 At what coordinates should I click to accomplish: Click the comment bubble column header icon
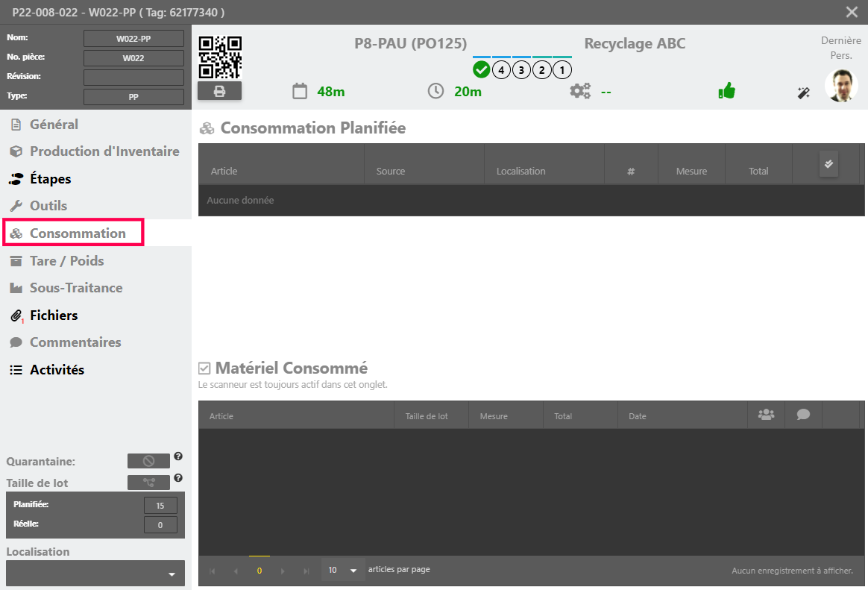[803, 415]
